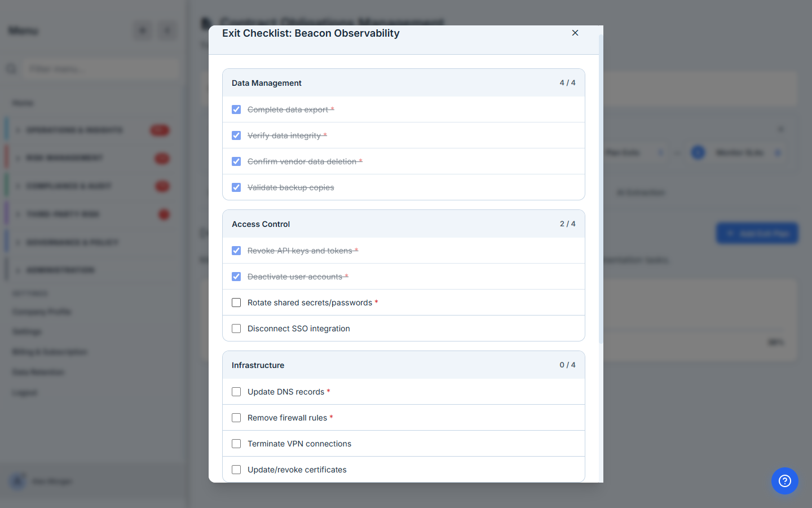Check the Rotate shared secrets/passwords checkbox

236,303
